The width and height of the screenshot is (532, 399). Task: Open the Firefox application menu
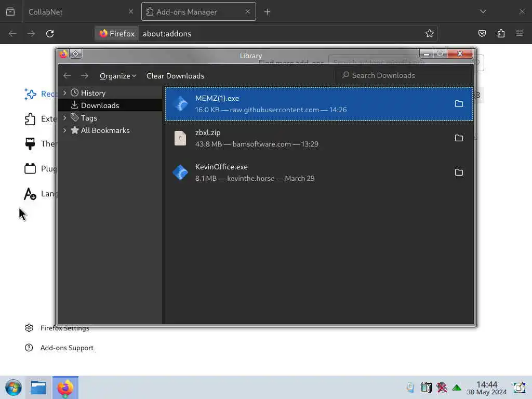pos(520,33)
